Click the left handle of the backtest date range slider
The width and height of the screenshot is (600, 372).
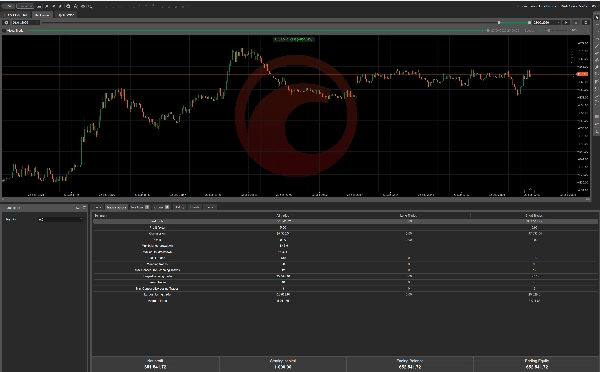coord(499,23)
